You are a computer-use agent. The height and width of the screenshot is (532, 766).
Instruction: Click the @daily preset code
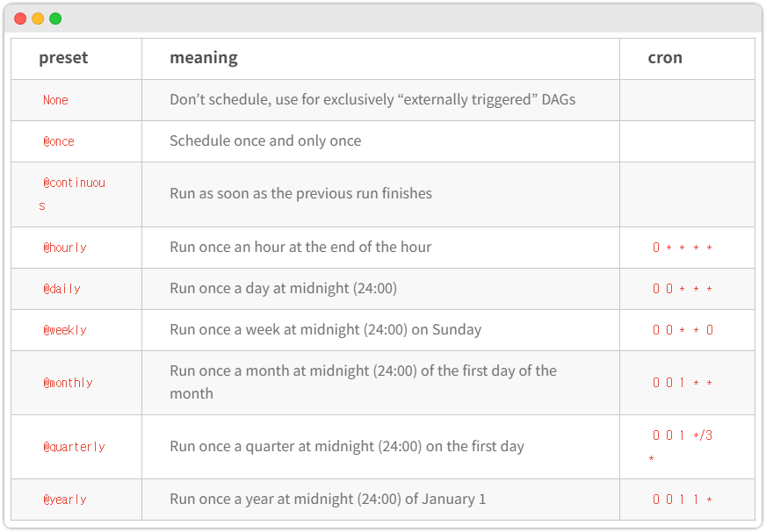[62, 289]
